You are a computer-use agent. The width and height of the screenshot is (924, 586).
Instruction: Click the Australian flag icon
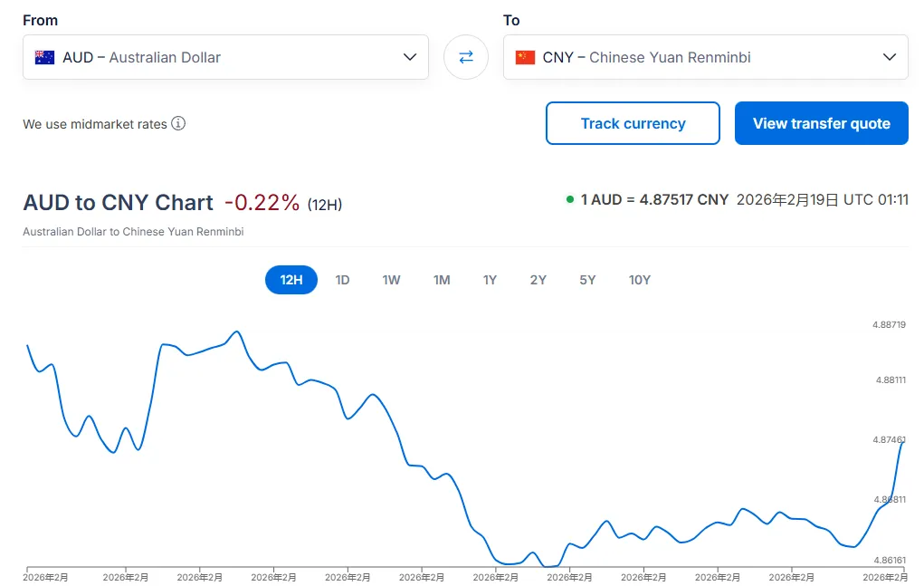[44, 57]
